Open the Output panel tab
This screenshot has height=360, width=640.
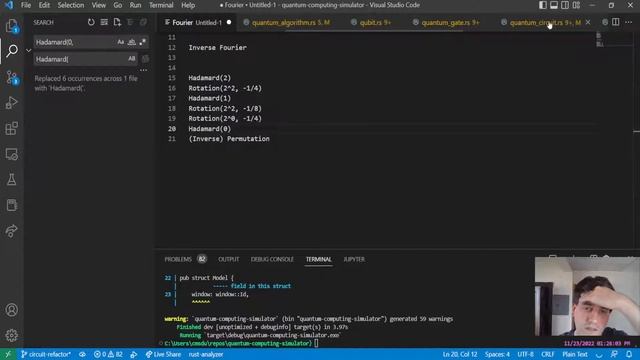tap(229, 259)
